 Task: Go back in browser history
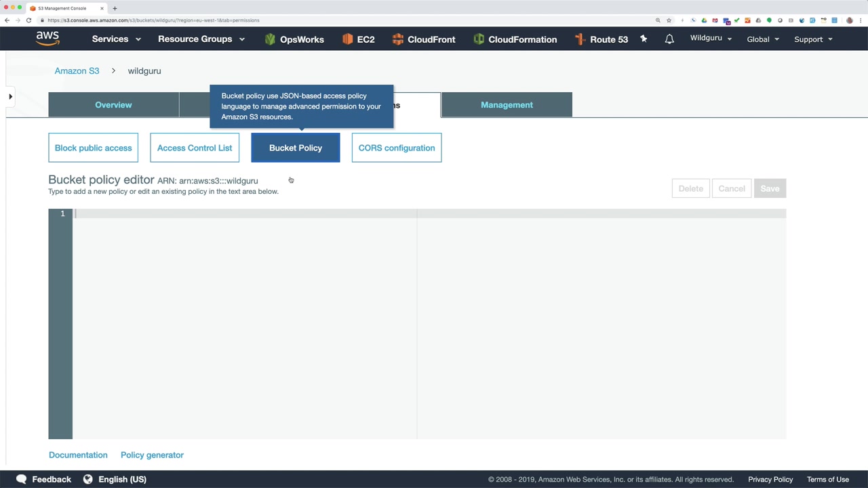(7, 20)
